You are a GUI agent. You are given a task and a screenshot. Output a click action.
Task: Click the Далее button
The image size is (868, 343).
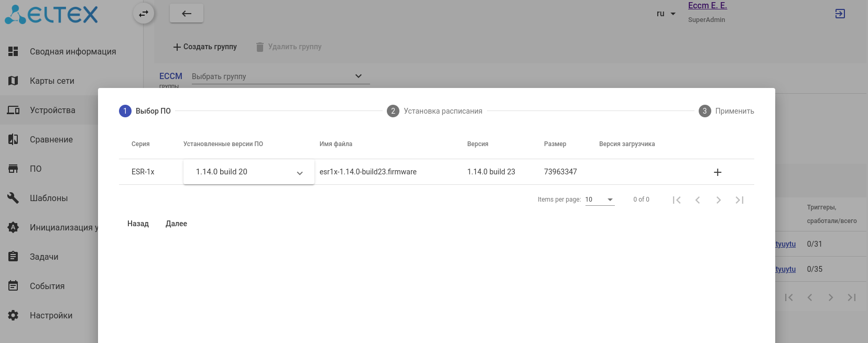pyautogui.click(x=176, y=224)
